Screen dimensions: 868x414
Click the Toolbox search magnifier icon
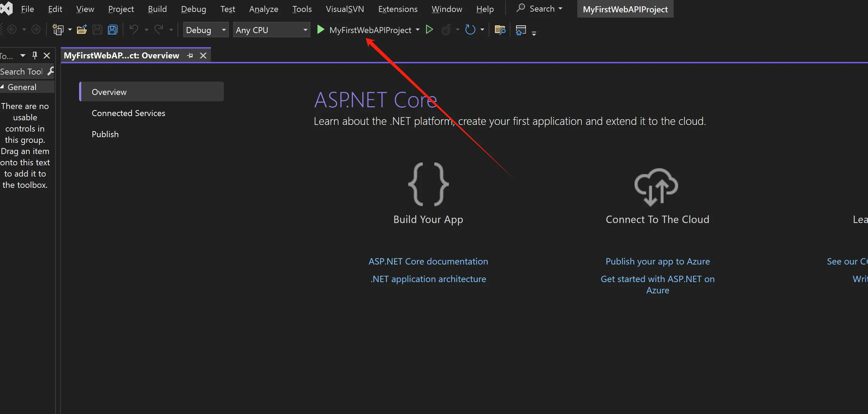point(51,71)
